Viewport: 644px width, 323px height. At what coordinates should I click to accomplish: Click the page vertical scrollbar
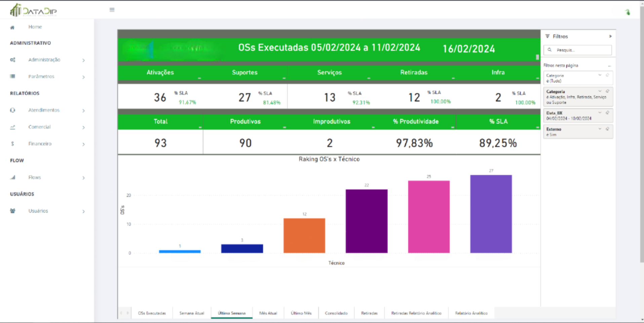coord(642,134)
